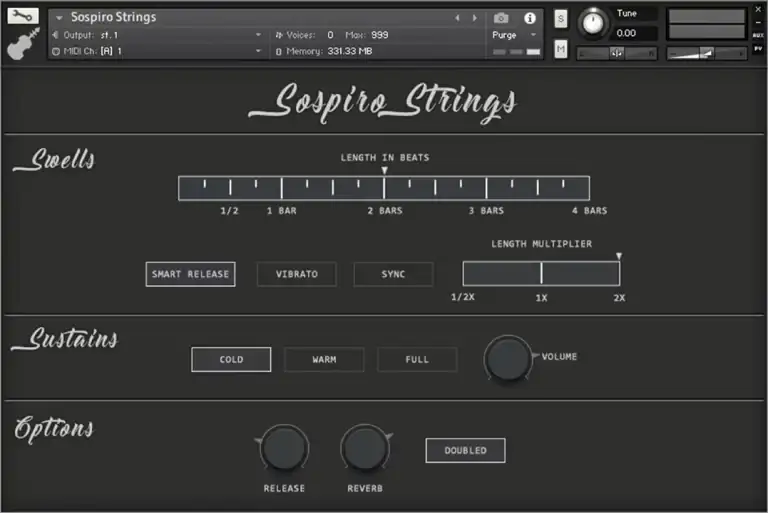The height and width of the screenshot is (513, 768).
Task: Toggle the Vibrato button
Action: tap(297, 274)
